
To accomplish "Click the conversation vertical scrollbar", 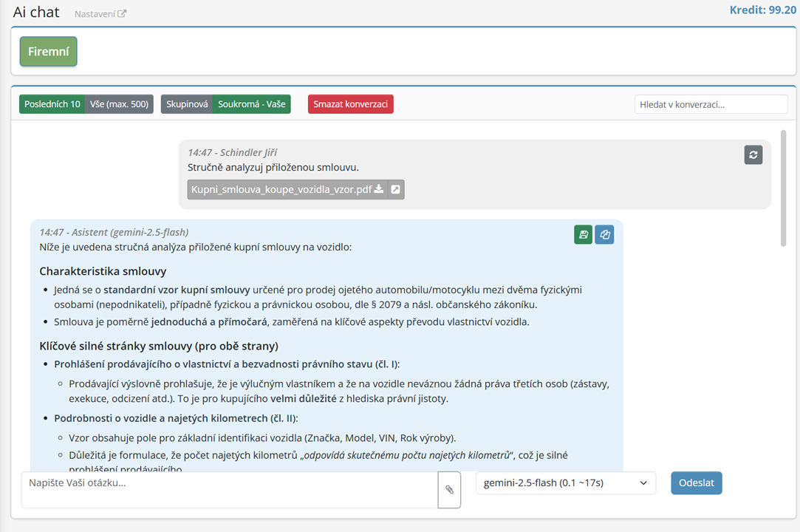I will (x=783, y=188).
